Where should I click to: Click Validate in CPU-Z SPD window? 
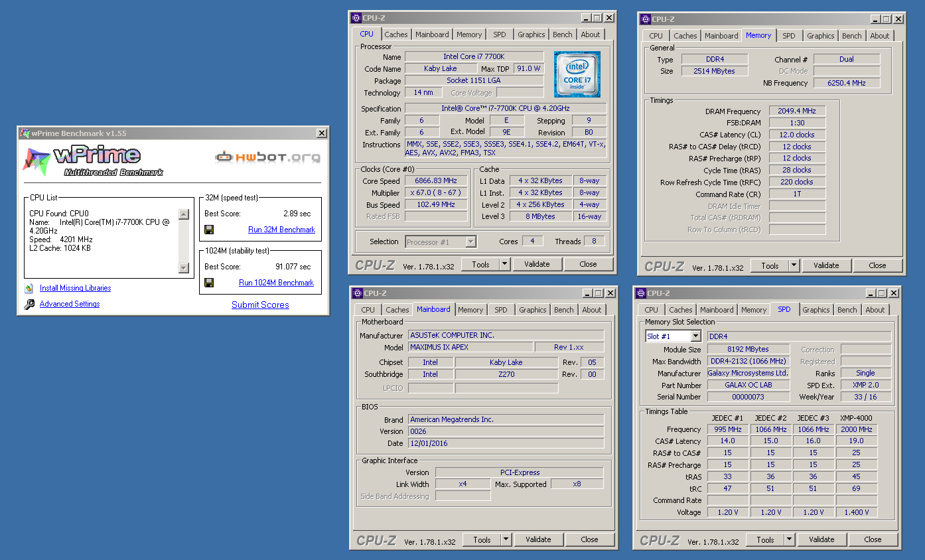pos(821,539)
